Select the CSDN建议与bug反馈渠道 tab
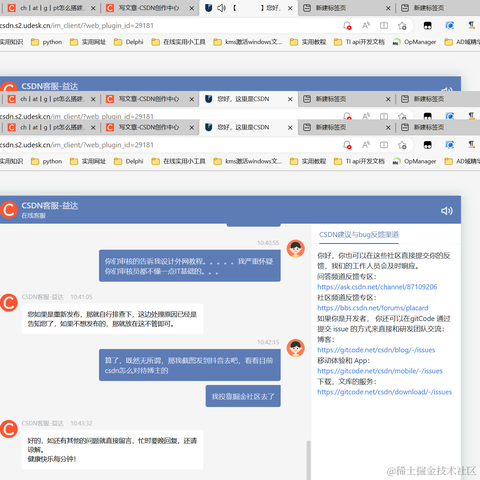 (359, 235)
